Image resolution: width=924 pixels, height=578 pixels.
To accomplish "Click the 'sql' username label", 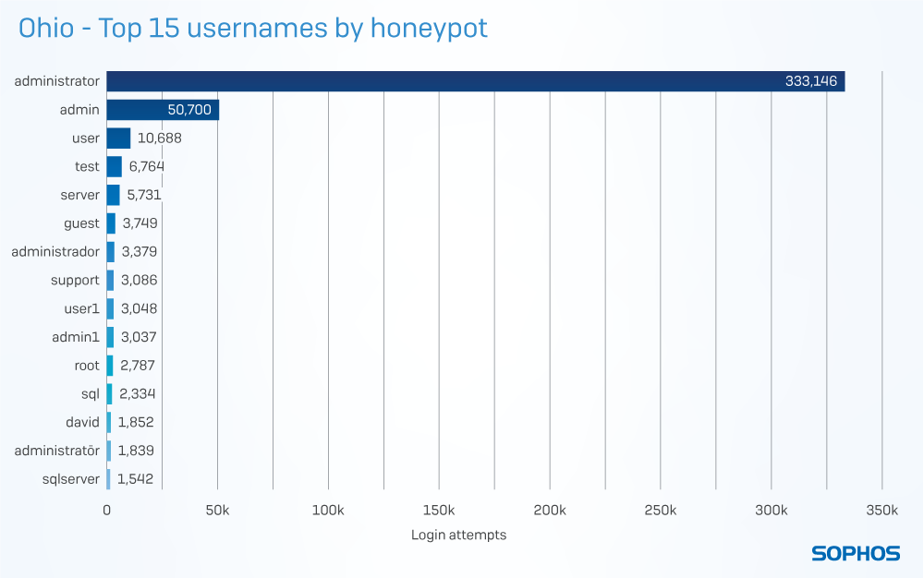I will (91, 393).
